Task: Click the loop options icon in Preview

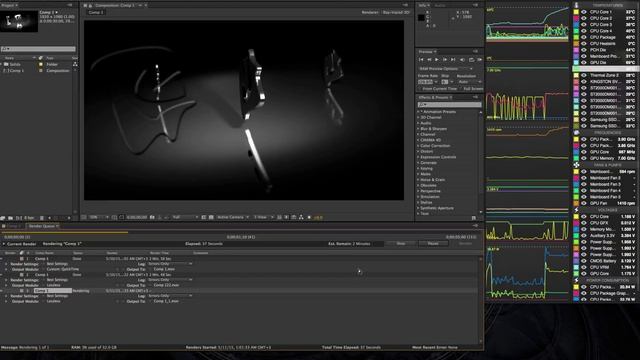Action: 471,60
